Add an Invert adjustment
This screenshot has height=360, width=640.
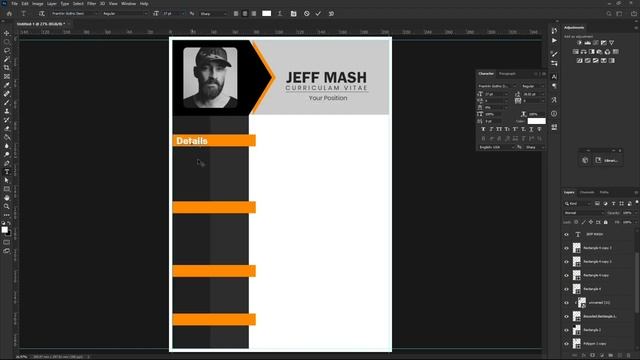579,60
